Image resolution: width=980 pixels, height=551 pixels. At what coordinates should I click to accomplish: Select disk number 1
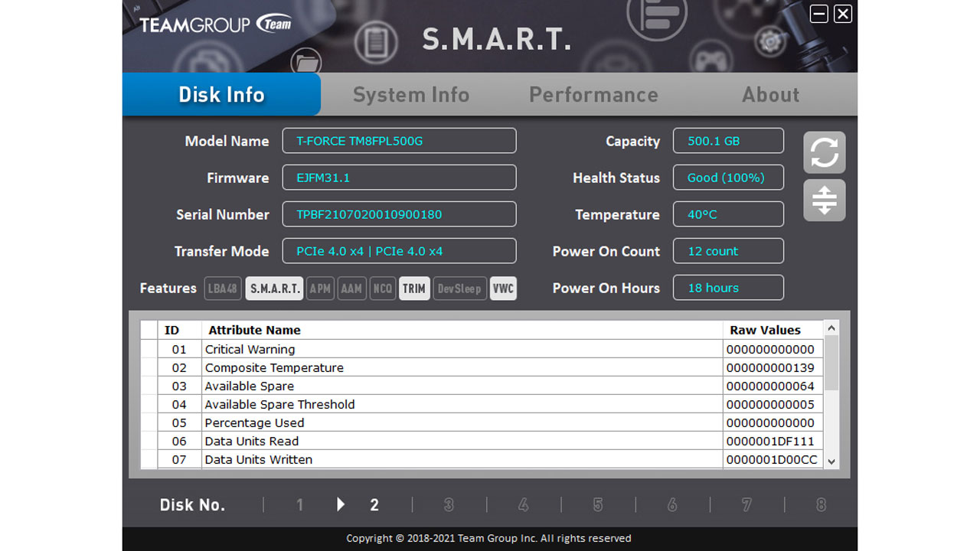point(300,505)
